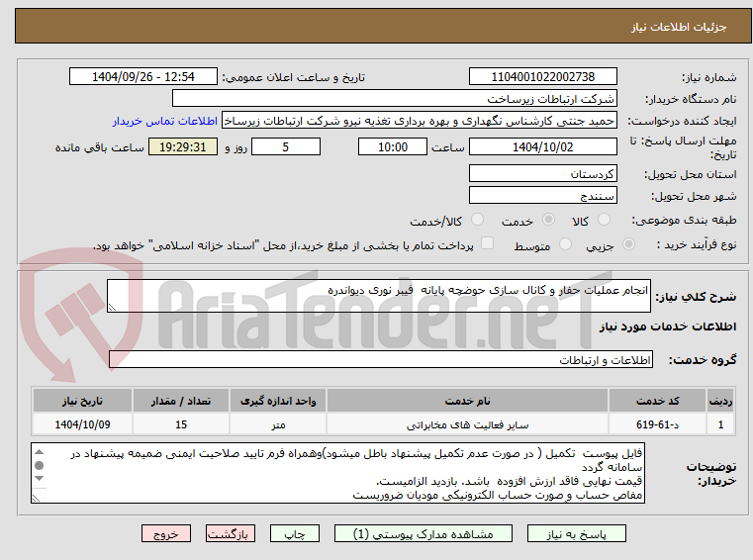The height and width of the screenshot is (560, 753).
Task: Click the buyer notes text area
Action: (x=337, y=473)
